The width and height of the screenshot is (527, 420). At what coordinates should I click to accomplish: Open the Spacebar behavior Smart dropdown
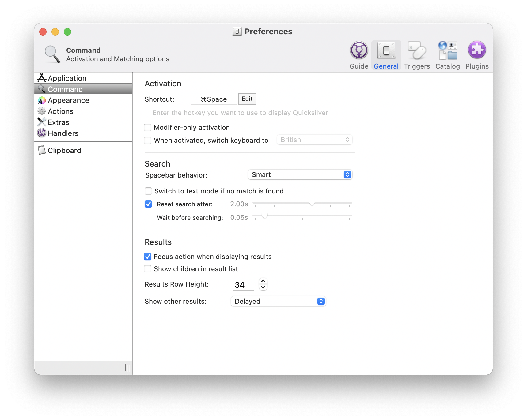[x=300, y=174]
